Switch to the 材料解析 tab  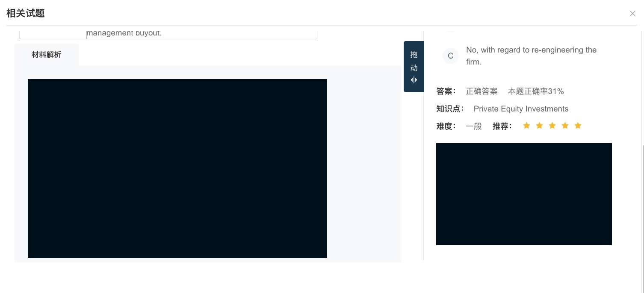tap(47, 55)
